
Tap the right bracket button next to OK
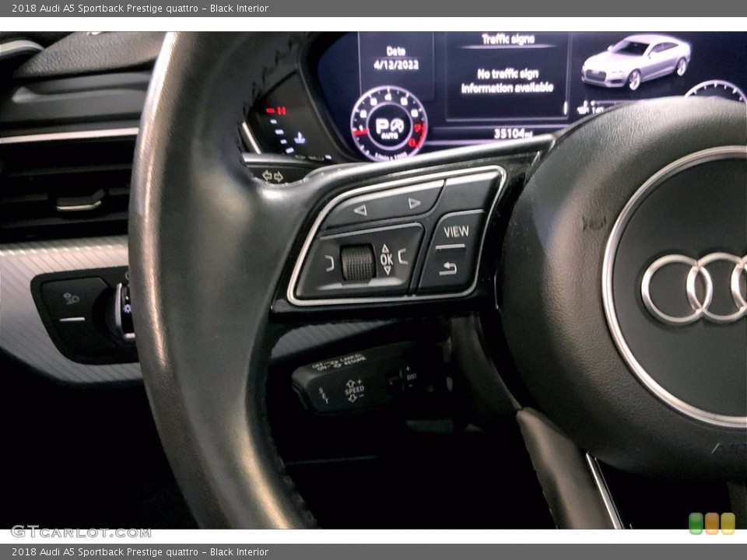402,257
